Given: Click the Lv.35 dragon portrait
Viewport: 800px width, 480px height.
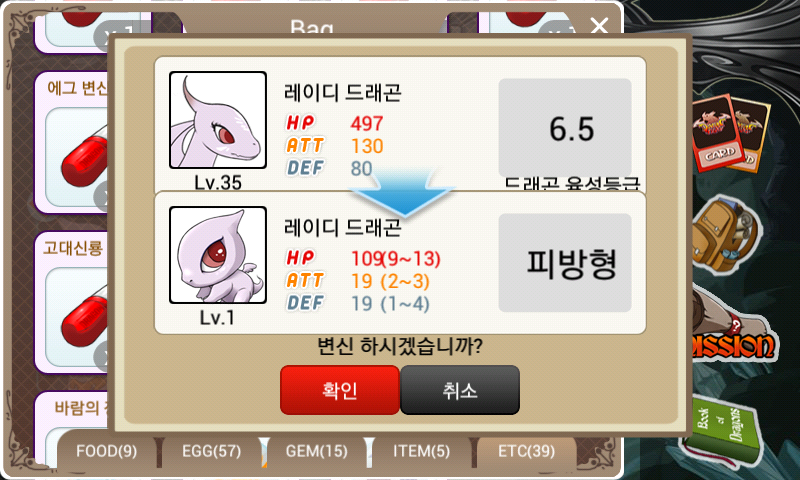Looking at the screenshot, I should coord(218,120).
